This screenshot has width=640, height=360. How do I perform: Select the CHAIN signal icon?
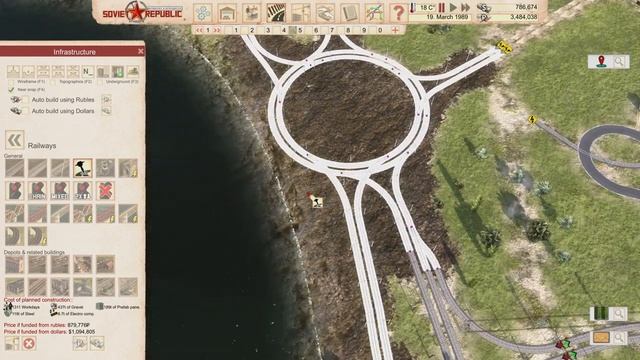tap(37, 191)
